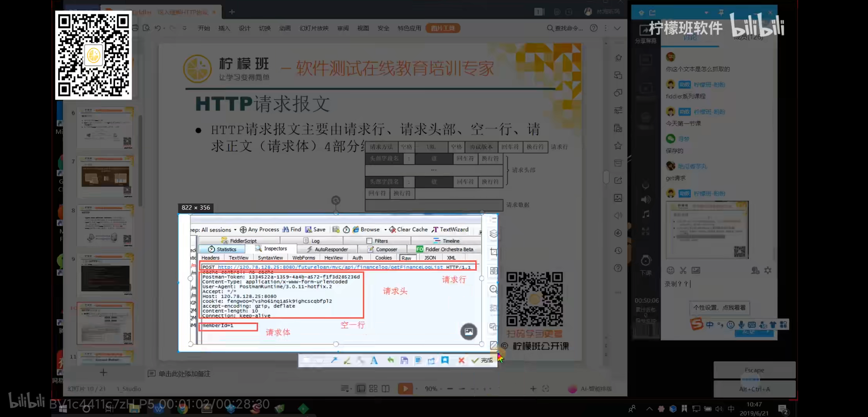Image resolution: width=868 pixels, height=417 pixels.
Task: Select the pen brush annotation tool
Action: tap(347, 360)
